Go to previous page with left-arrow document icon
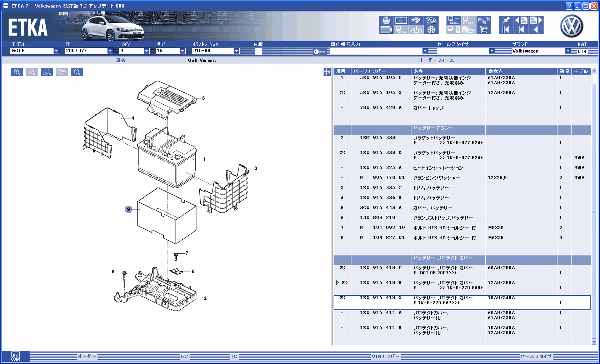 coord(521,21)
